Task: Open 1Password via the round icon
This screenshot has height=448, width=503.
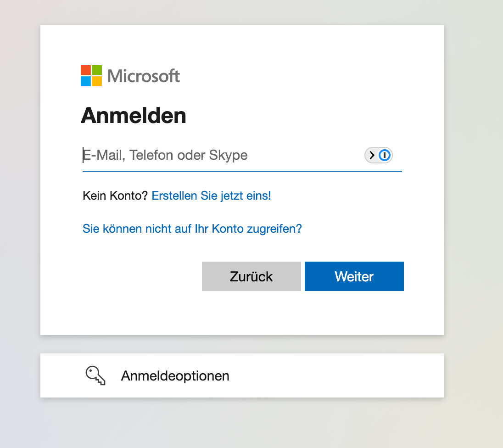Action: pyautogui.click(x=385, y=156)
